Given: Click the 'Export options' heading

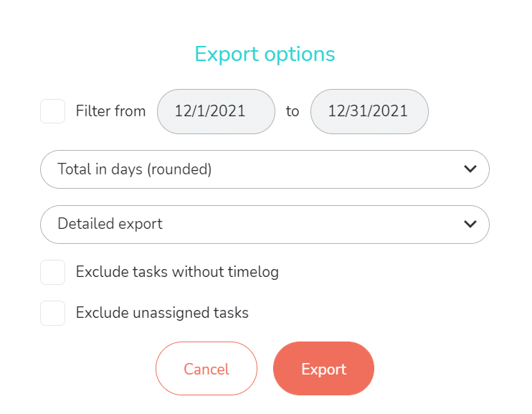Looking at the screenshot, I should 265,54.
